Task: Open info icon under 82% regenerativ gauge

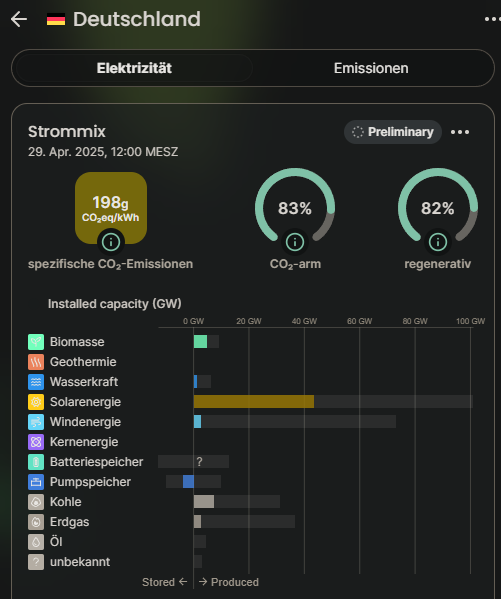Action: [438, 242]
